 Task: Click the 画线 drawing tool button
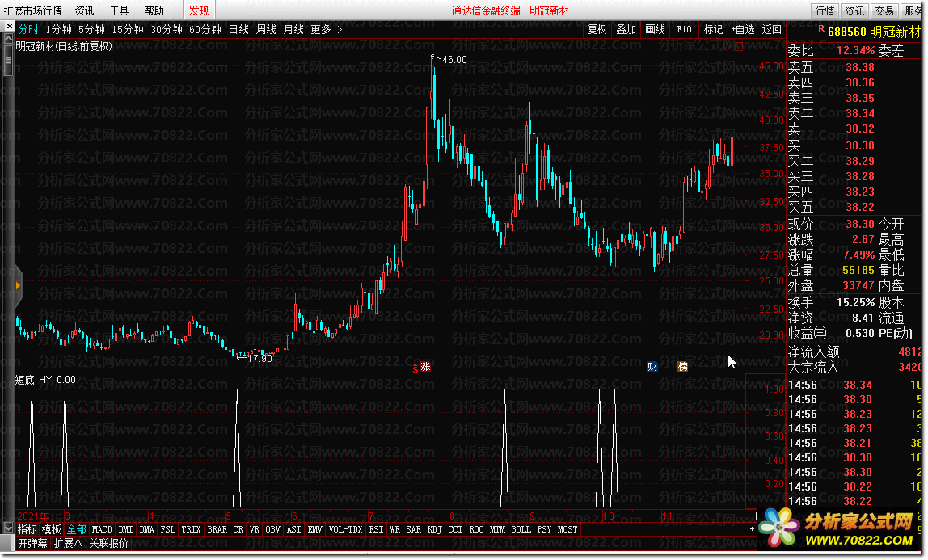pos(655,30)
